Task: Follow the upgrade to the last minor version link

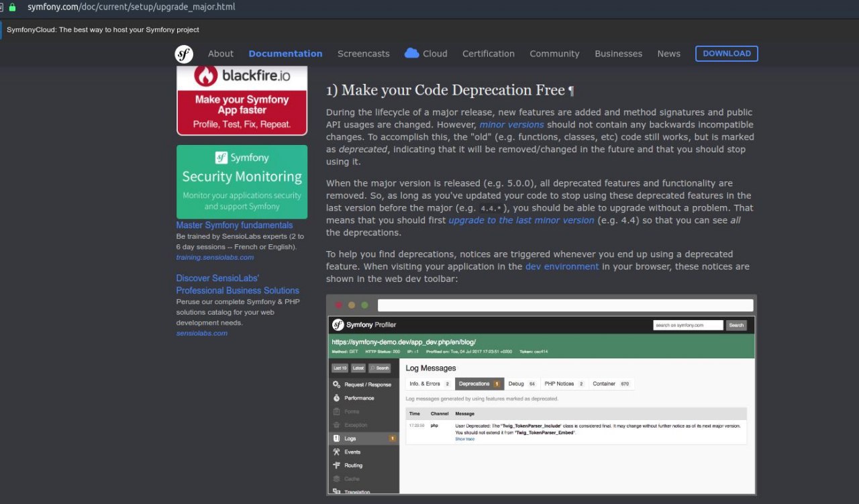Action: [x=521, y=220]
